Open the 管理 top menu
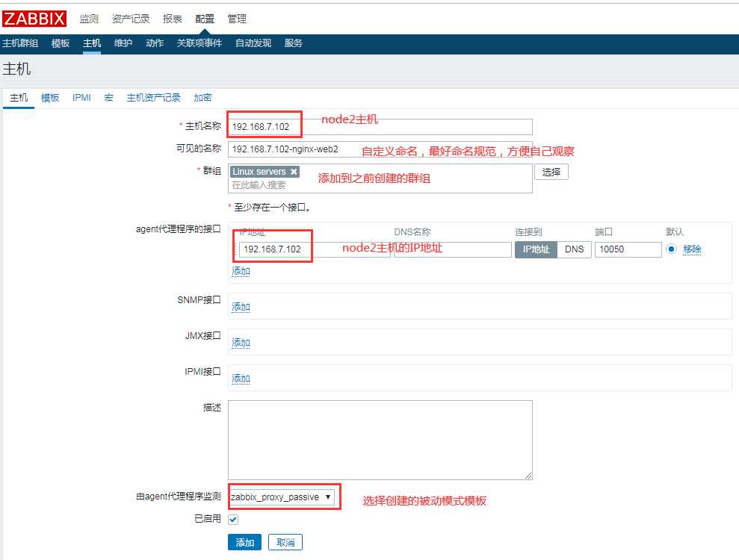This screenshot has height=560, width=739. tap(237, 19)
